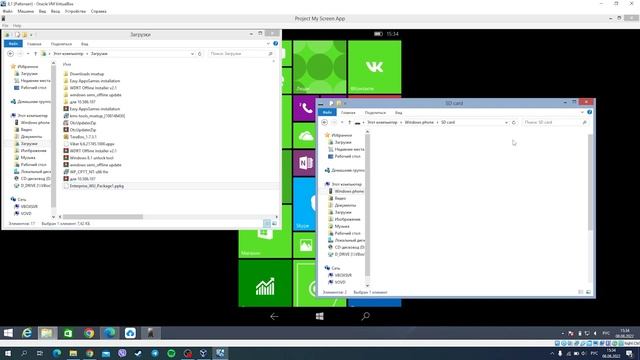640x360 pixels.
Task: Open Вид tab in Загрузки window
Action: (x=84, y=44)
